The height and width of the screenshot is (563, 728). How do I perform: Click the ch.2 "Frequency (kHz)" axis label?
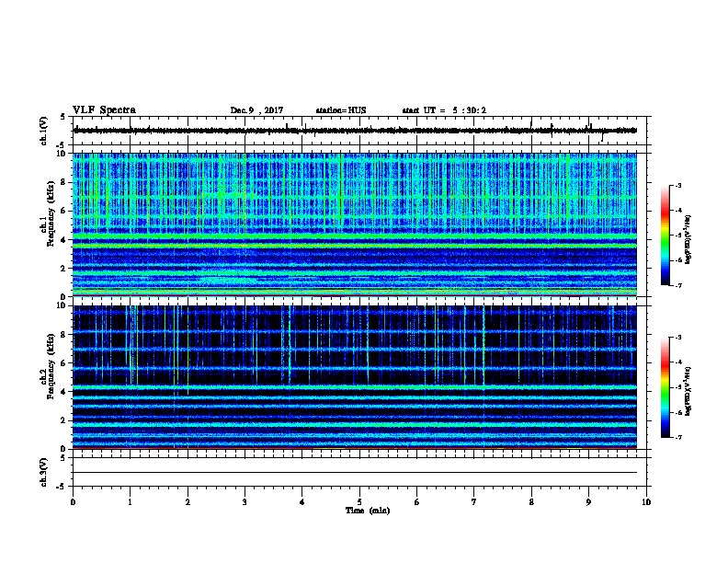(51, 366)
